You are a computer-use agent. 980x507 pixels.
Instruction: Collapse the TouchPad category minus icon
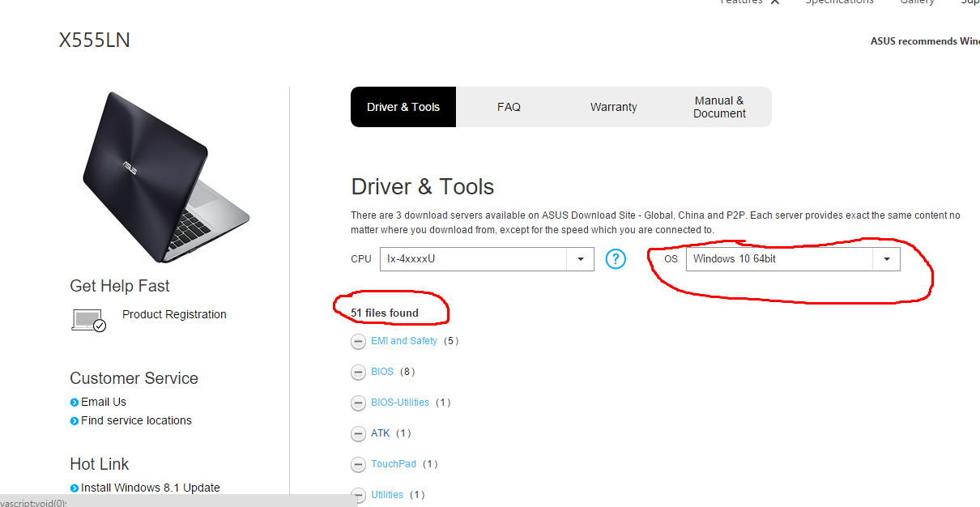[x=358, y=465]
